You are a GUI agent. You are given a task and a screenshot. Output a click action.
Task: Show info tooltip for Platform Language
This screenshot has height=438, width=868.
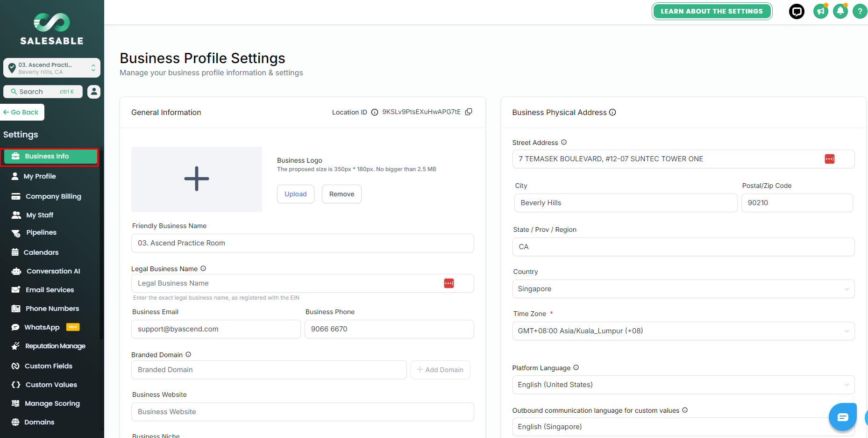tap(576, 367)
